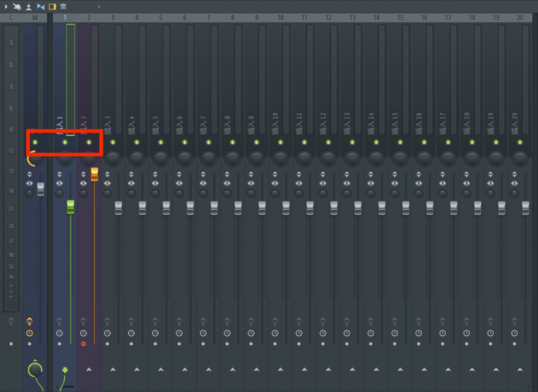538x392 pixels.
Task: Route to Insert 2 using its up arrow
Action: coord(89,369)
